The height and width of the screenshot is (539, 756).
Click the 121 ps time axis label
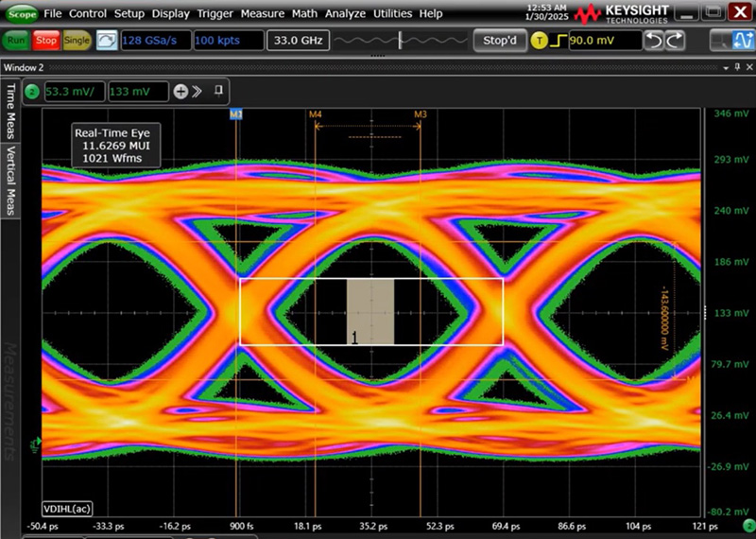[x=704, y=526]
